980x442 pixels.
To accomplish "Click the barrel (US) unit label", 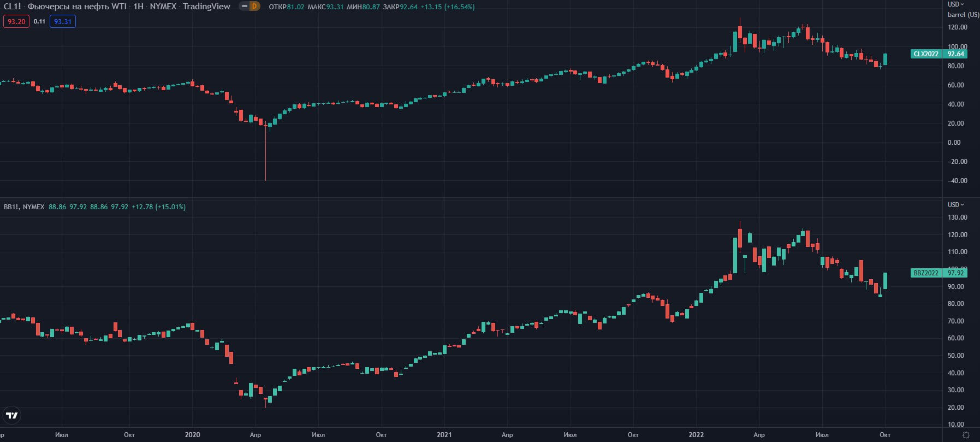I will pyautogui.click(x=964, y=15).
